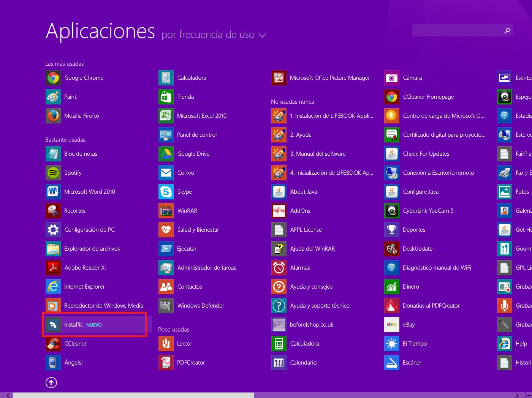Click the Google Drive icon

click(166, 154)
